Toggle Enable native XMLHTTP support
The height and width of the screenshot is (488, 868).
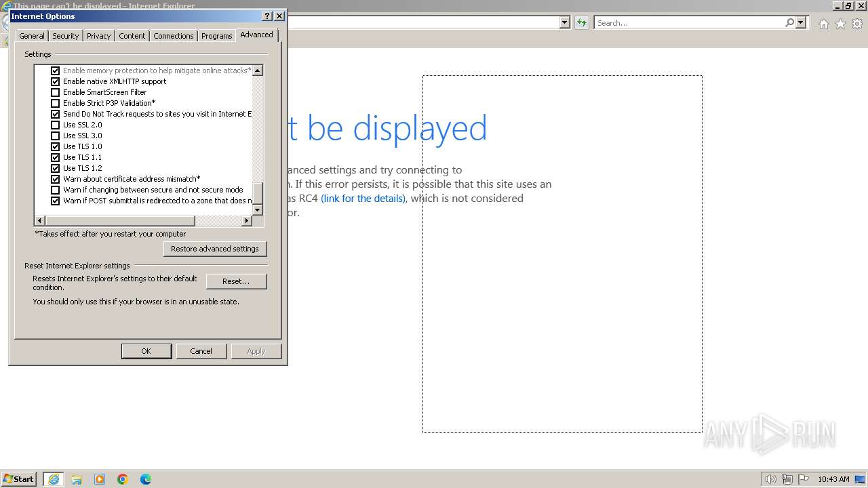56,81
